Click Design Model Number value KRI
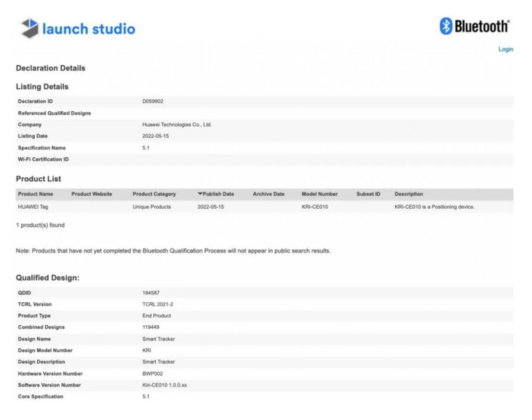 click(x=147, y=350)
